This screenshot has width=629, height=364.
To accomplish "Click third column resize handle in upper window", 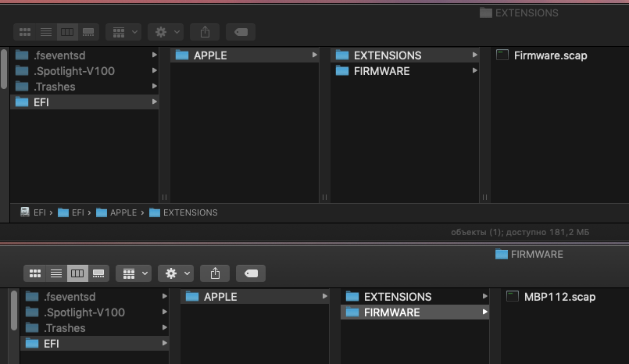I will (484, 198).
